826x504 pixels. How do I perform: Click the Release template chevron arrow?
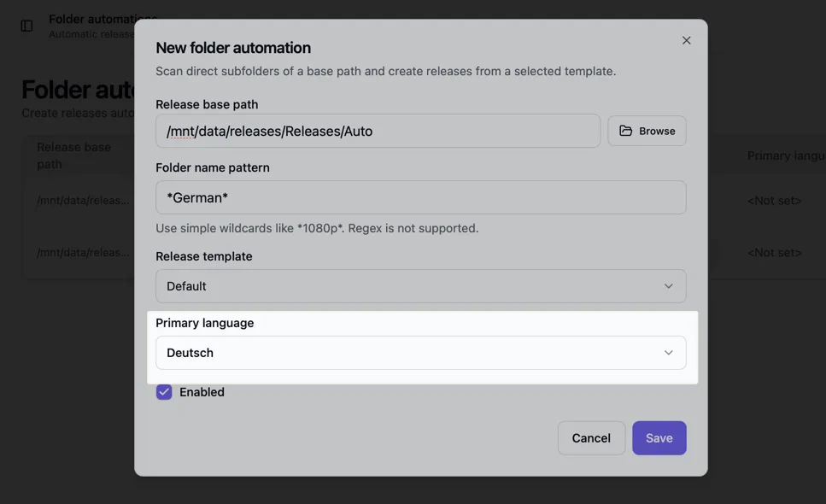click(x=669, y=286)
